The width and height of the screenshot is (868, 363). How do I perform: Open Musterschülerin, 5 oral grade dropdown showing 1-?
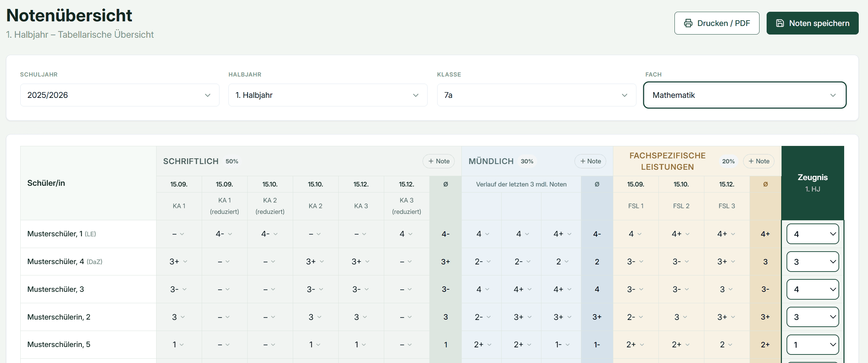click(x=562, y=344)
